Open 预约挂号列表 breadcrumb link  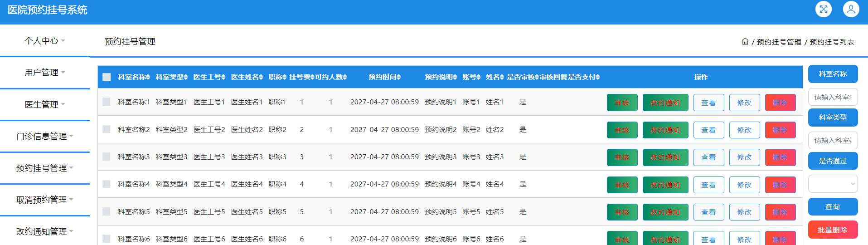pyautogui.click(x=832, y=42)
